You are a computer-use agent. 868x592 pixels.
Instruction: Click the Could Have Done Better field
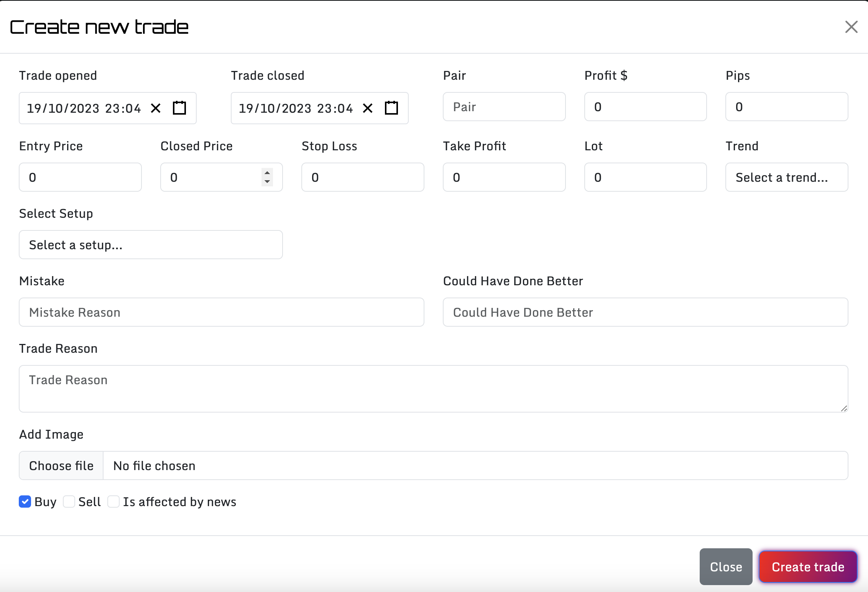pyautogui.click(x=646, y=311)
